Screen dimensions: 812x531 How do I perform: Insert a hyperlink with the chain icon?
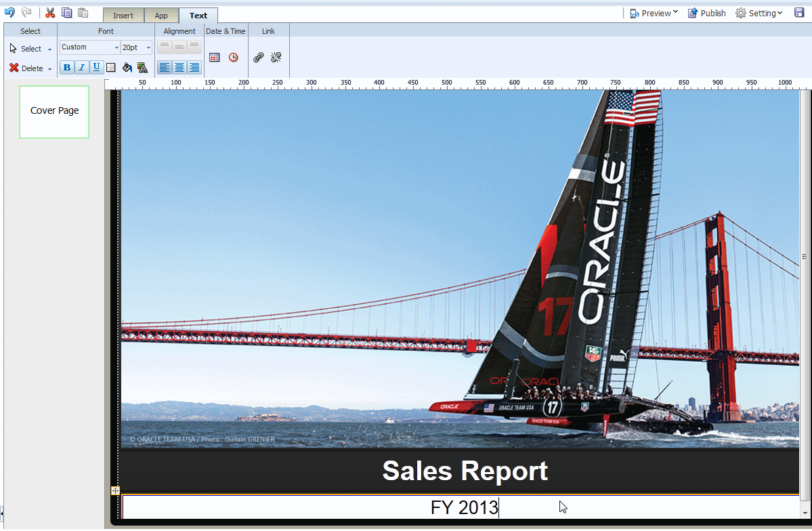click(x=259, y=58)
